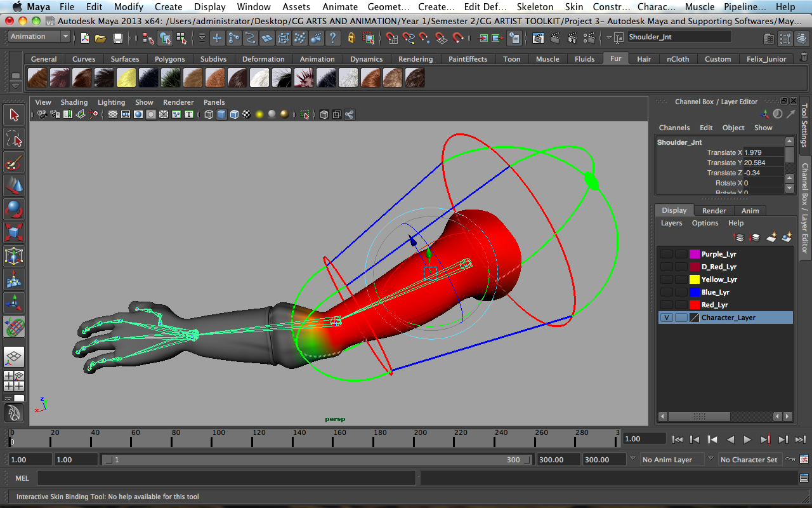
Task: Activate the Lasso selection tool
Action: (14, 138)
